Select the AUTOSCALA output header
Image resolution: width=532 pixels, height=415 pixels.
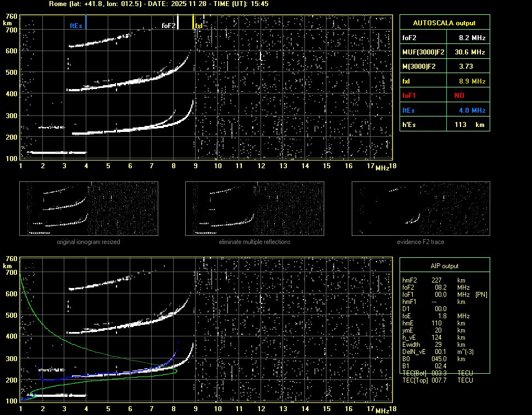444,23
